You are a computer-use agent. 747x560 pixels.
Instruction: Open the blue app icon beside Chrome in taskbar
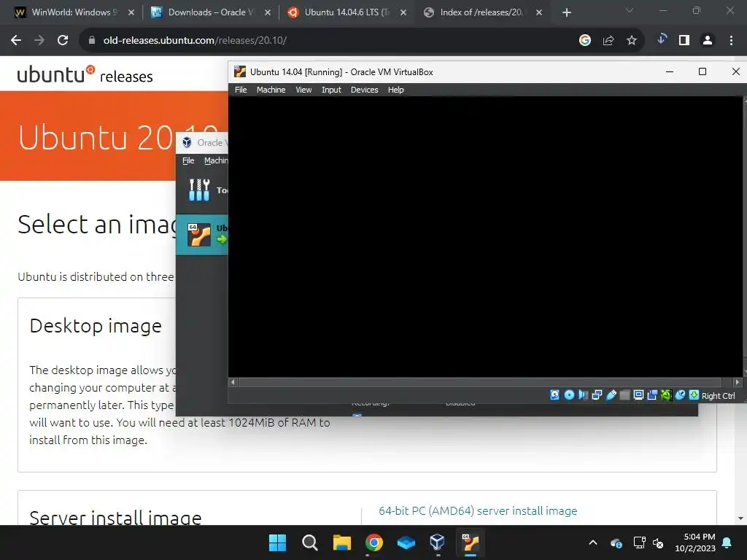coord(406,542)
